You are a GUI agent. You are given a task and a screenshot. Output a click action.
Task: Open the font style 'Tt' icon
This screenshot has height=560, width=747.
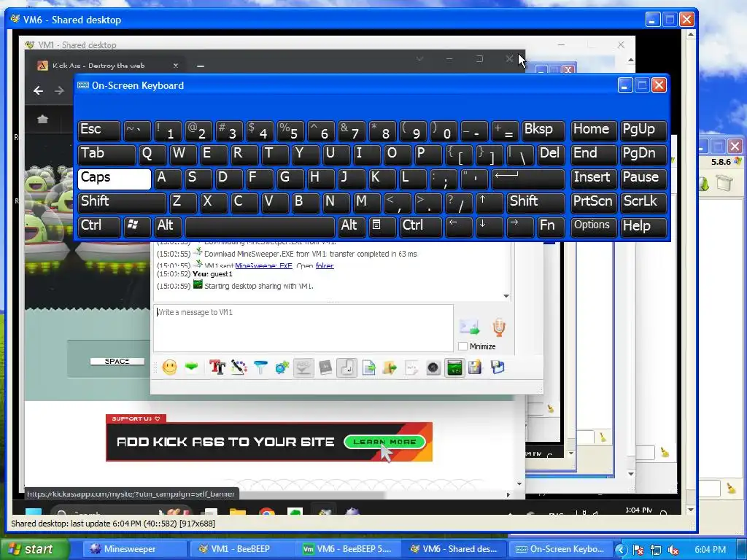point(217,367)
